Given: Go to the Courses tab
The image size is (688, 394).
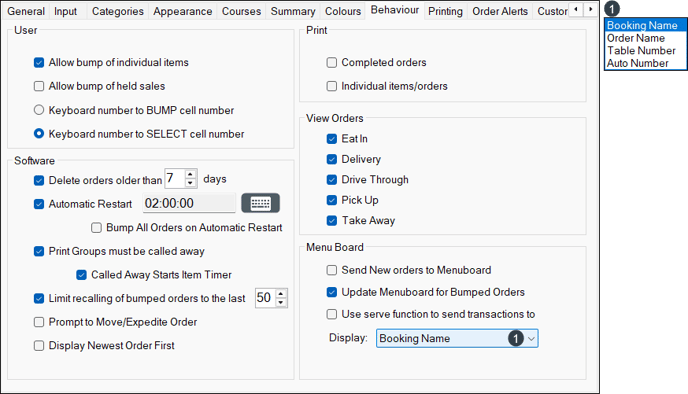Looking at the screenshot, I should pos(241,11).
